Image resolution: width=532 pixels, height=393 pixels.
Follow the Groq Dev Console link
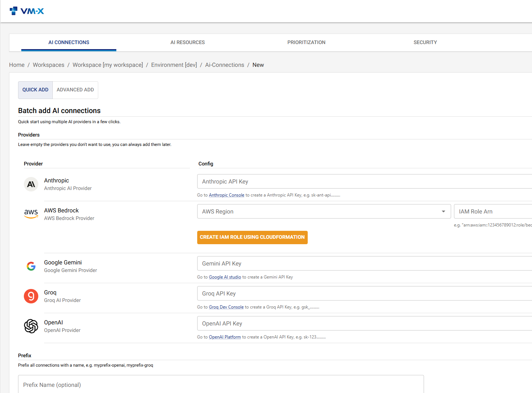(226, 307)
